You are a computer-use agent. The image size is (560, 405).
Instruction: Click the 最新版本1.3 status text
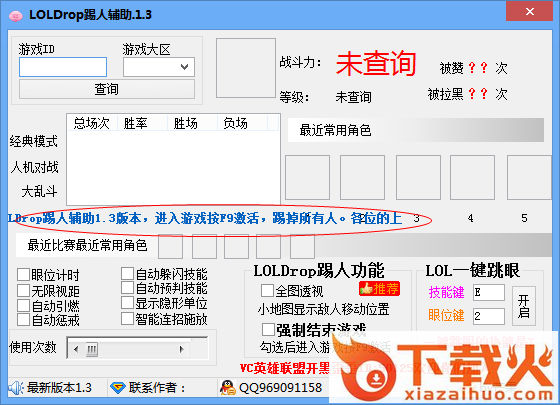click(x=59, y=388)
